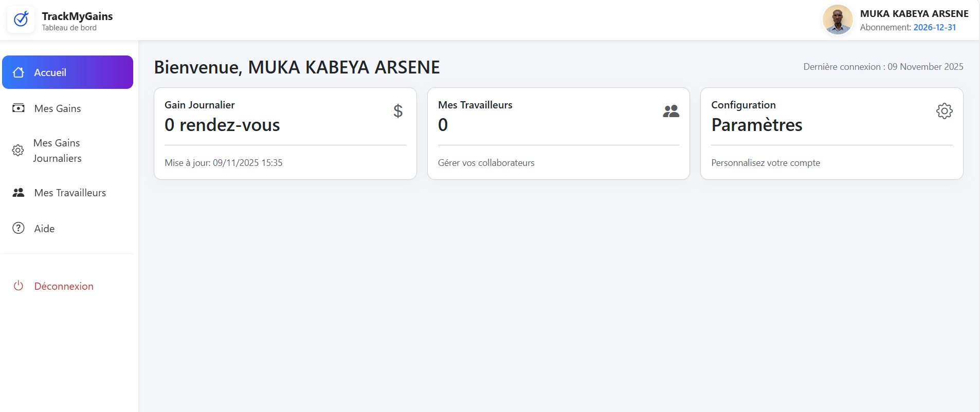Open the Aide section
Viewport: 980px width, 412px height.
click(44, 228)
